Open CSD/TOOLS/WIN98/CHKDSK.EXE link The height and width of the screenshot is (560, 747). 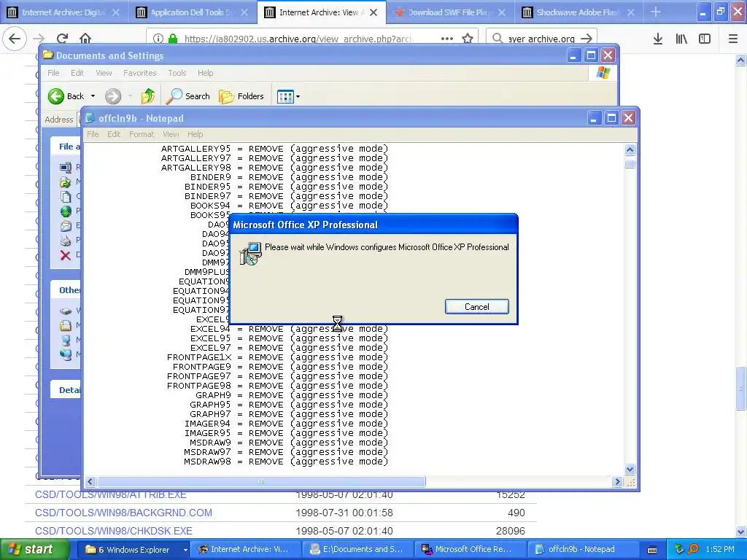click(113, 531)
